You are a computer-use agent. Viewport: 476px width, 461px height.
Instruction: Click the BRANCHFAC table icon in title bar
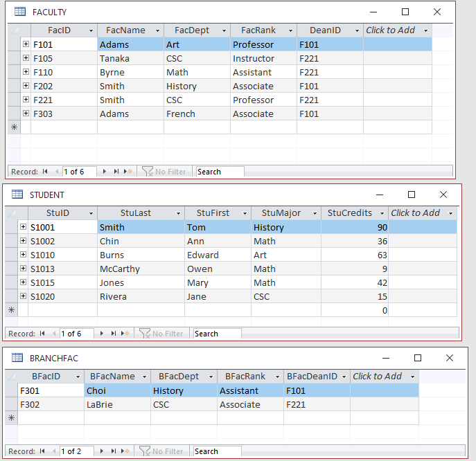coord(17,358)
